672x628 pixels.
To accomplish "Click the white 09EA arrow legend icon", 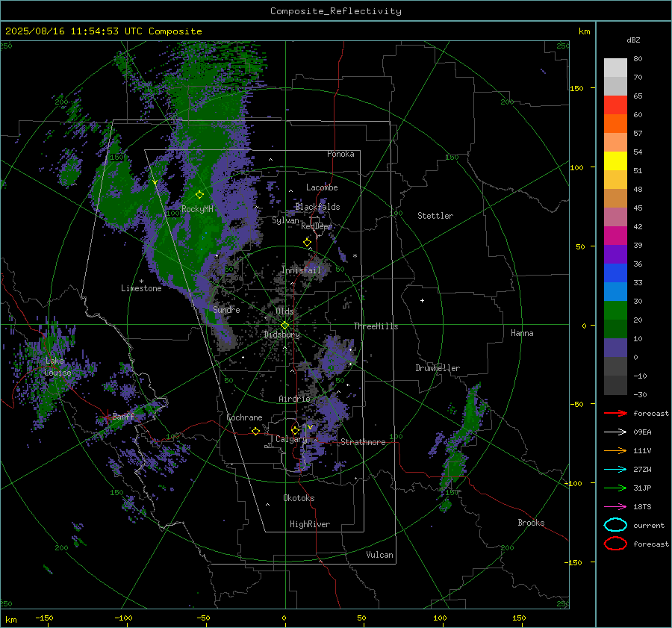I will (x=615, y=432).
